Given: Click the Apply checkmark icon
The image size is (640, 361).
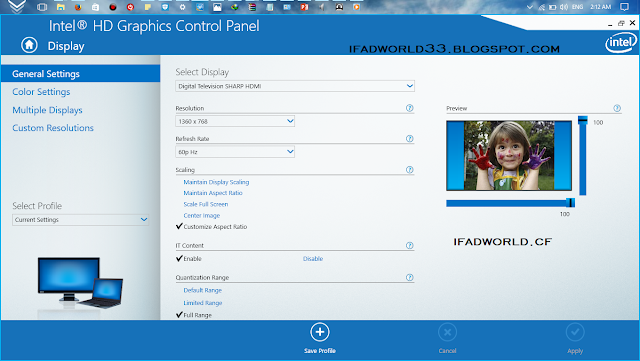Looking at the screenshot, I should click(x=575, y=332).
